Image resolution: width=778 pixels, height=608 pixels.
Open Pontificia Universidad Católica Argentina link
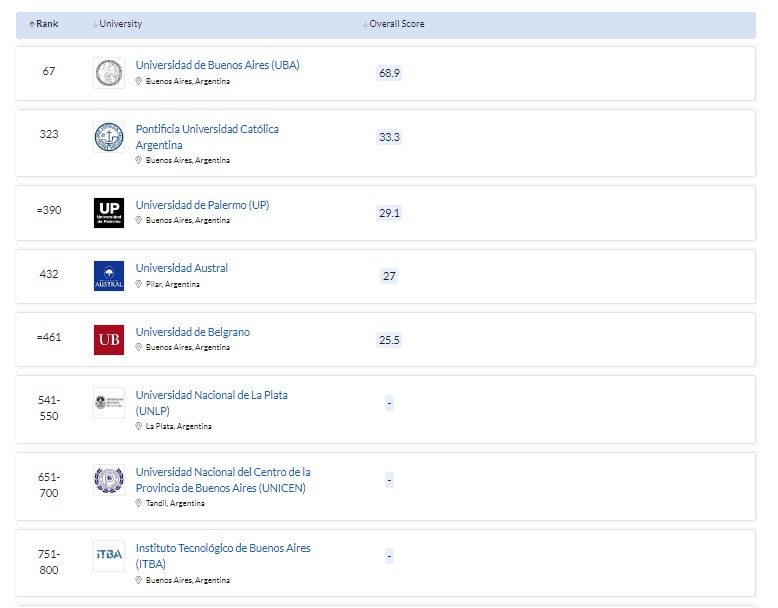(207, 137)
